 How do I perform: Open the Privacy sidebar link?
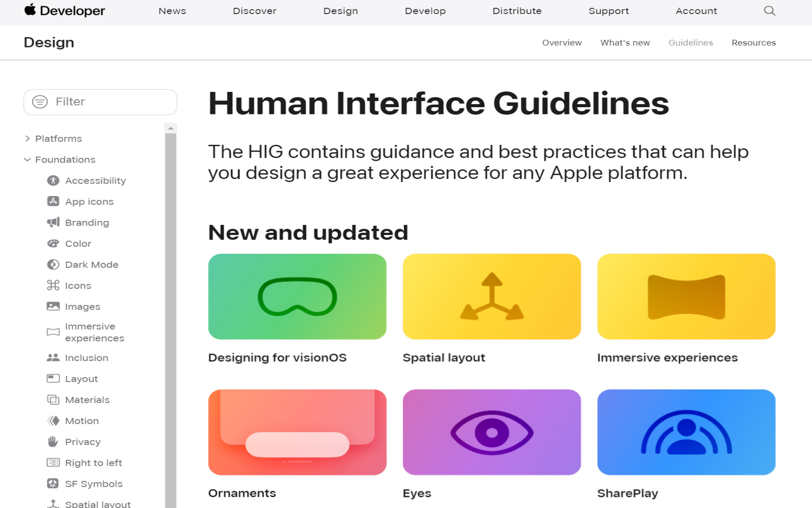point(83,442)
